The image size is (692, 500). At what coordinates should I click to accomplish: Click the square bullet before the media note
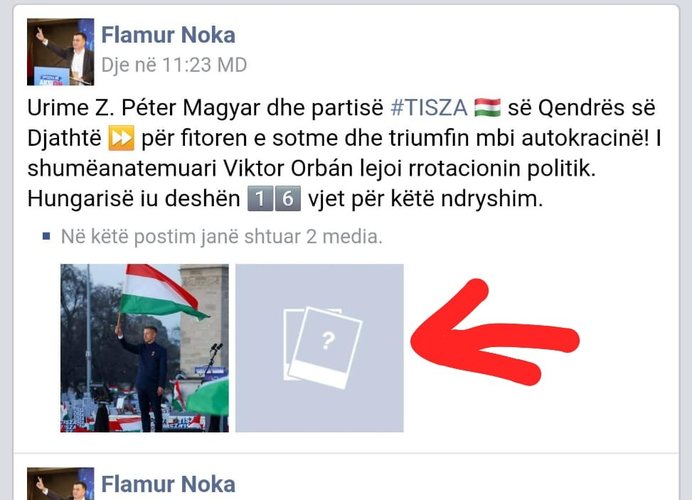pos(46,237)
